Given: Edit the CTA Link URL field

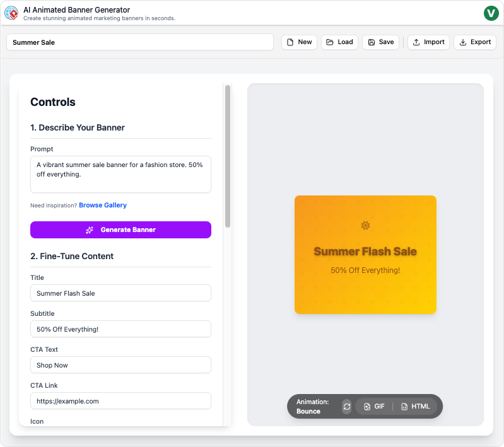Looking at the screenshot, I should click(120, 401).
